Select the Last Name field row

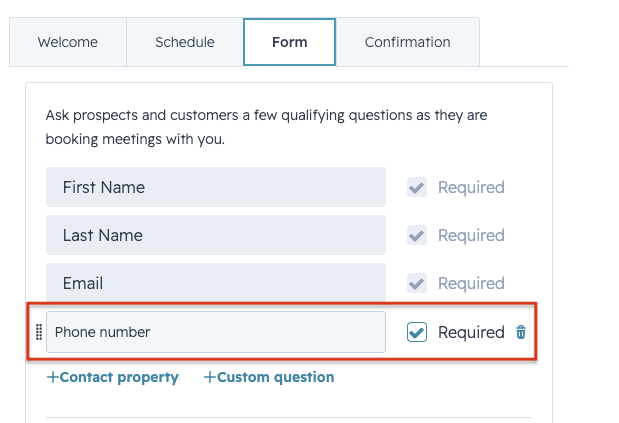pos(216,235)
